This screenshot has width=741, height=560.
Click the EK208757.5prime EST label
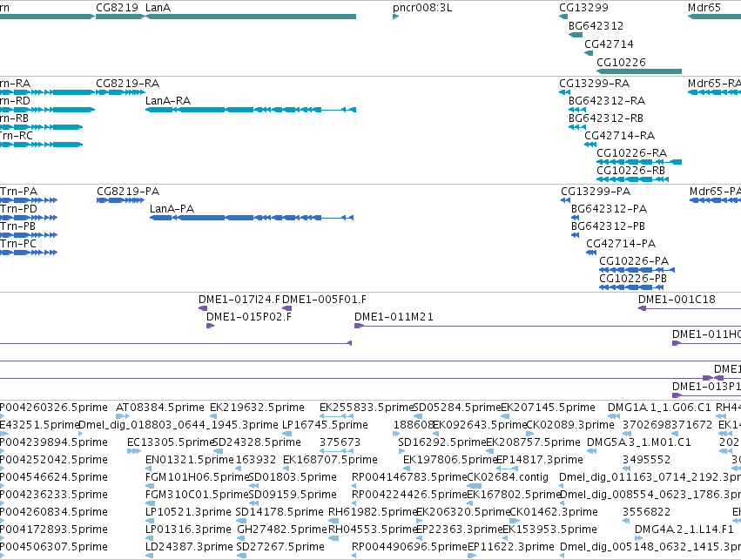click(533, 442)
